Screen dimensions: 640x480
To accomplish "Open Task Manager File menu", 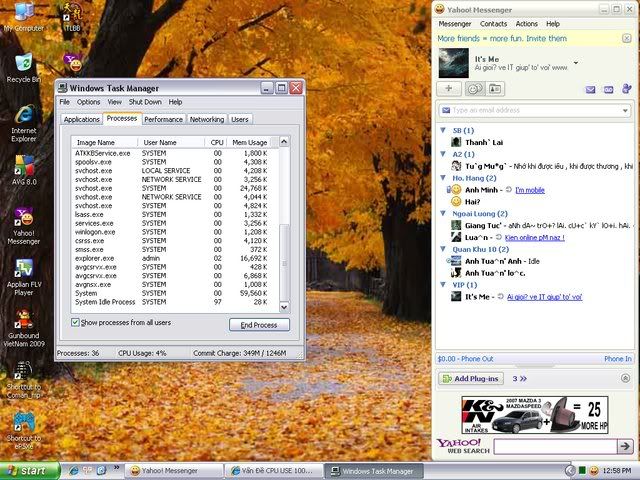I will tap(64, 102).
